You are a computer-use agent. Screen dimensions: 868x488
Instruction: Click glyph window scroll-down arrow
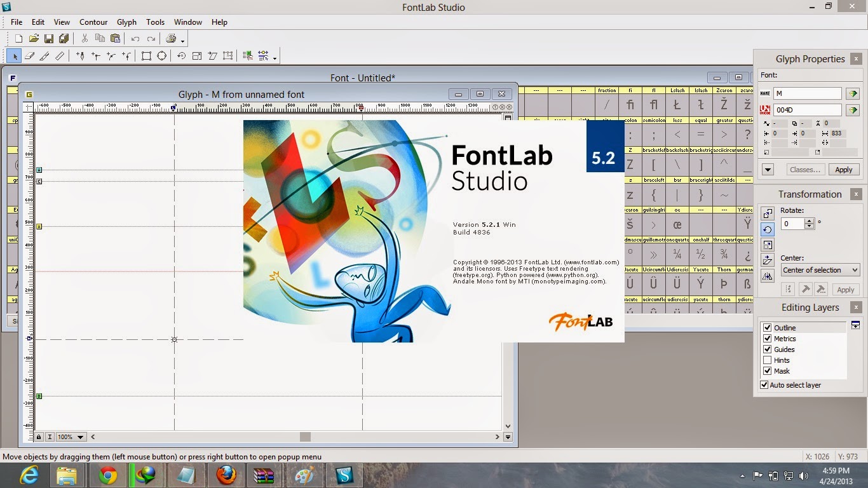pos(508,427)
